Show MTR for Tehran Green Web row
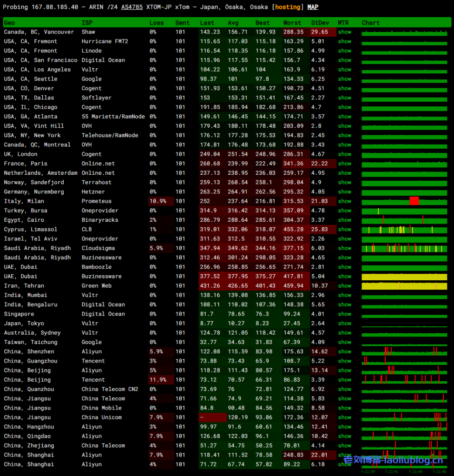The image size is (454, 476). (x=344, y=286)
